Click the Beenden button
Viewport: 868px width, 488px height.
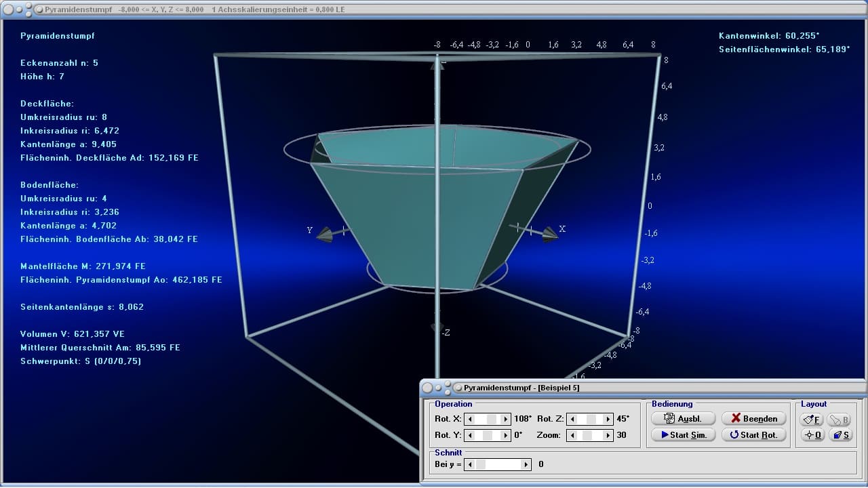(753, 418)
